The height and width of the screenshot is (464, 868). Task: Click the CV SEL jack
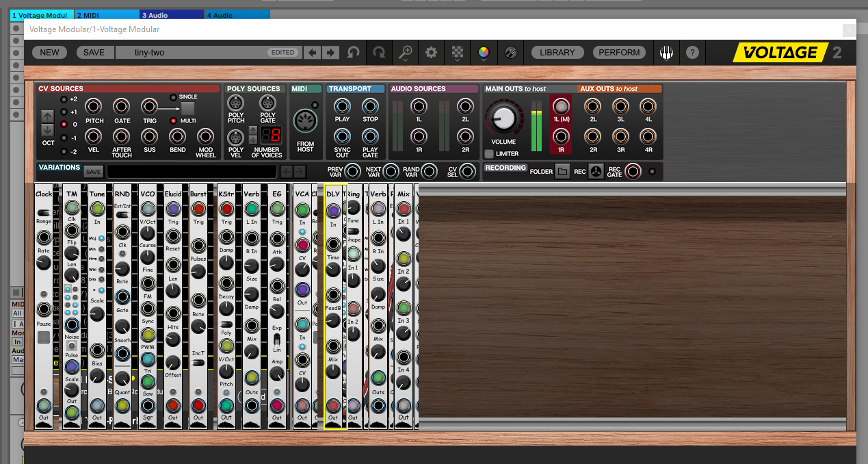point(468,171)
